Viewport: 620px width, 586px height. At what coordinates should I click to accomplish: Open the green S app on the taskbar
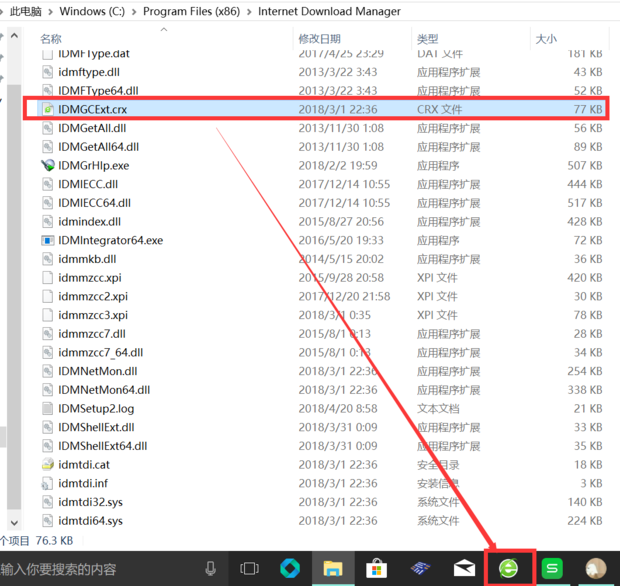tap(552, 568)
